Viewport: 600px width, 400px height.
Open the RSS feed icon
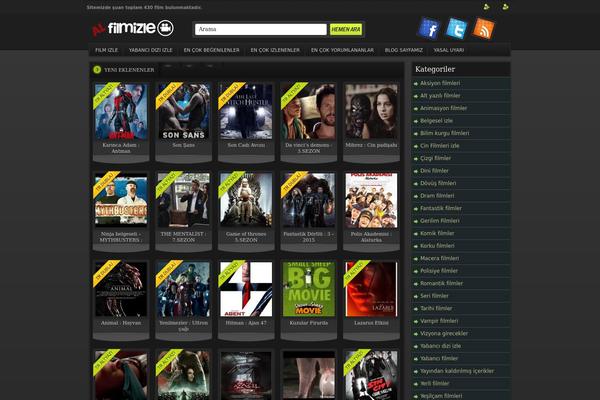coord(484,28)
